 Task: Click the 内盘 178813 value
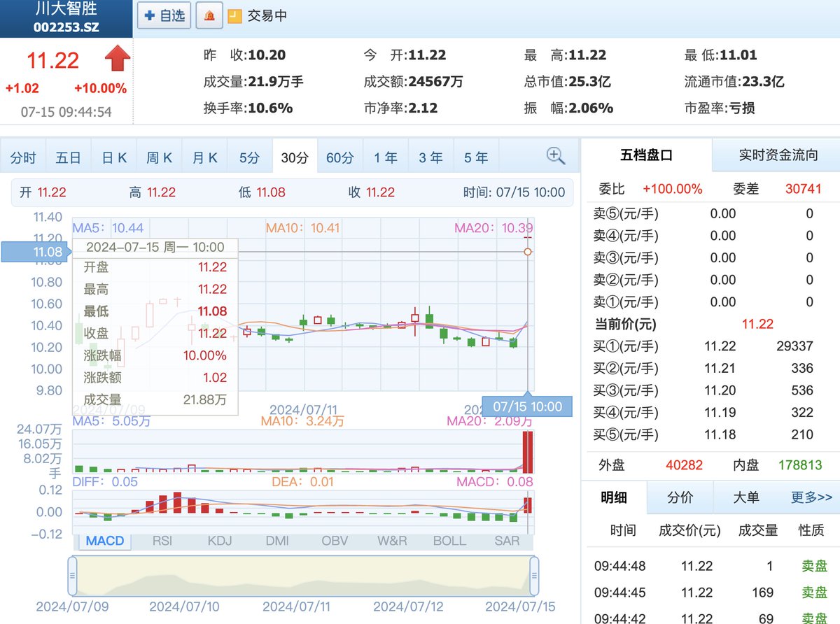click(x=800, y=465)
